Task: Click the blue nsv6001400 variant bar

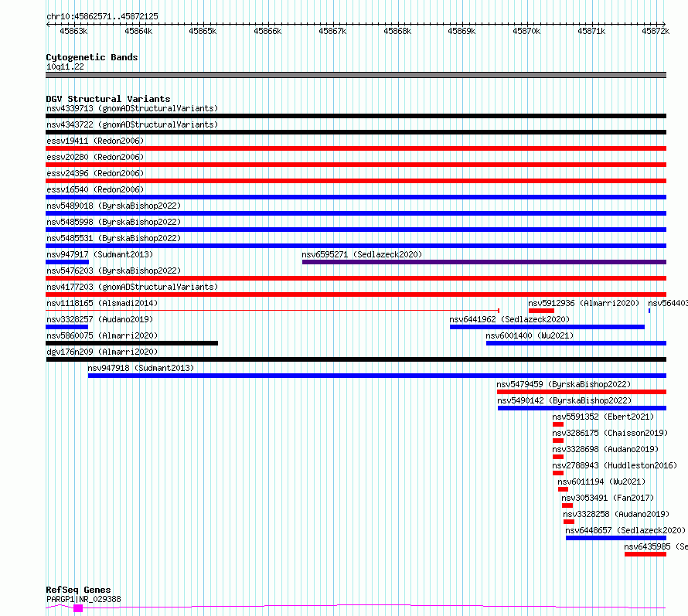Action: click(576, 343)
